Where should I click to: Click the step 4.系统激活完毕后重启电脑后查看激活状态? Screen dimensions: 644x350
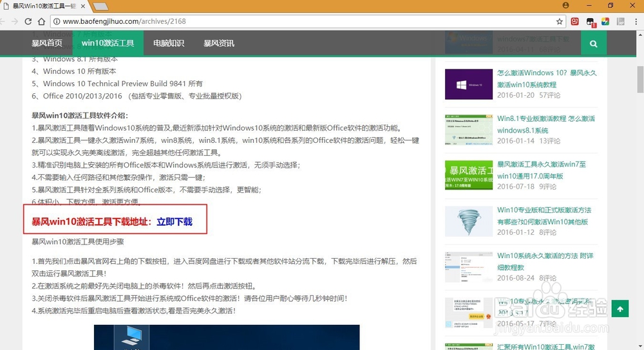point(134,311)
